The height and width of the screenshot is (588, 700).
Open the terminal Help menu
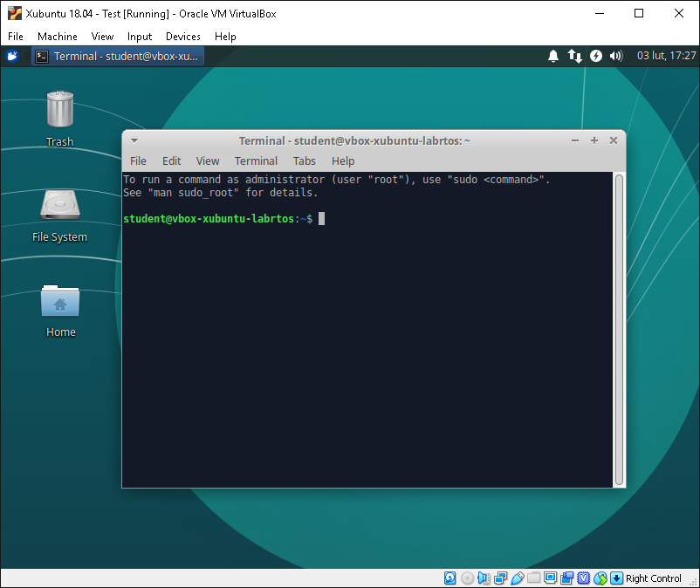pos(343,161)
